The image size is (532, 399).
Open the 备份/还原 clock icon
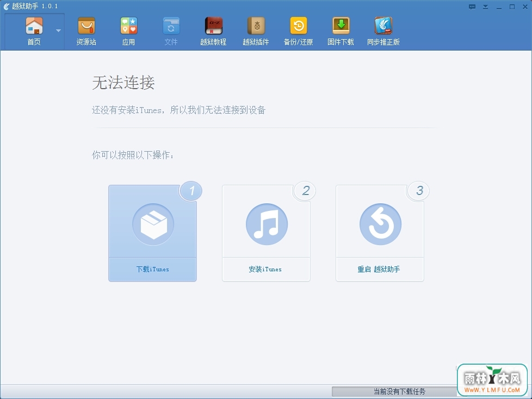tap(298, 26)
